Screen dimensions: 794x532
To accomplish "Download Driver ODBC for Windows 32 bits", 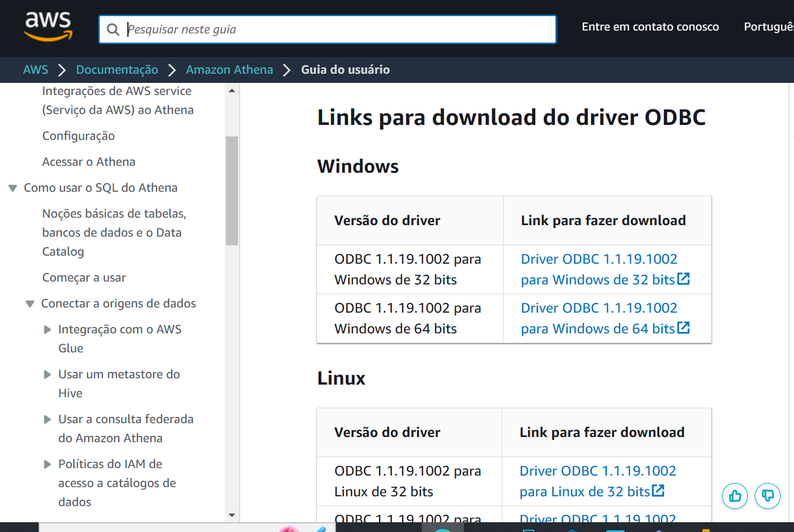I will point(599,269).
